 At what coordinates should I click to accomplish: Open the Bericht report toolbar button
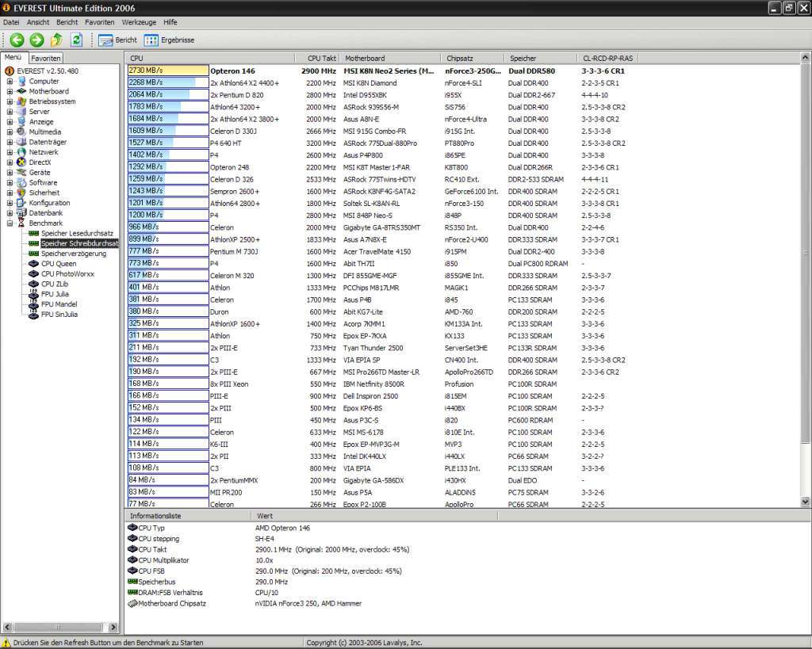(x=117, y=40)
